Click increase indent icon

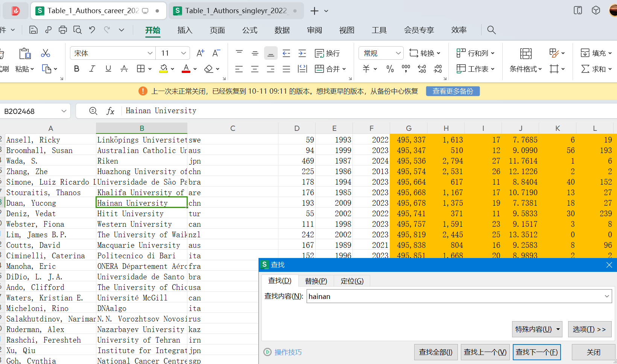point(302,53)
